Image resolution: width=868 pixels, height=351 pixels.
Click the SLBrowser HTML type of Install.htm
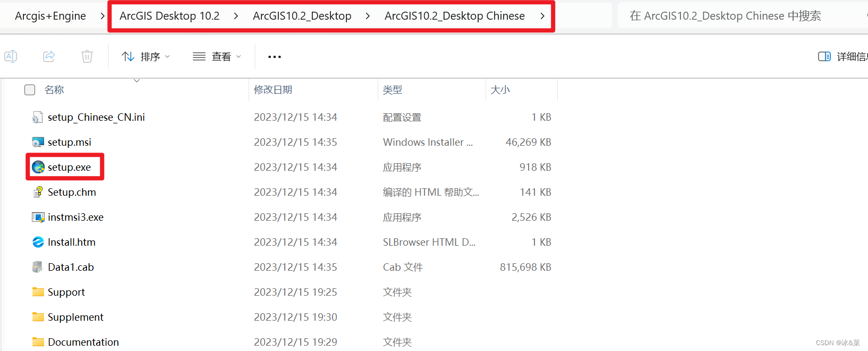click(x=429, y=242)
